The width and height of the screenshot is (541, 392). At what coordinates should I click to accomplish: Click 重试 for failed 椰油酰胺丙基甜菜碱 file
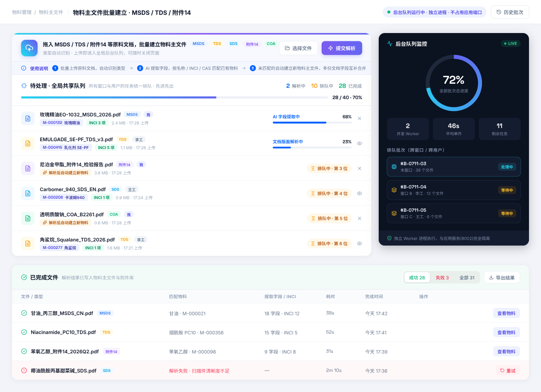pyautogui.click(x=508, y=371)
